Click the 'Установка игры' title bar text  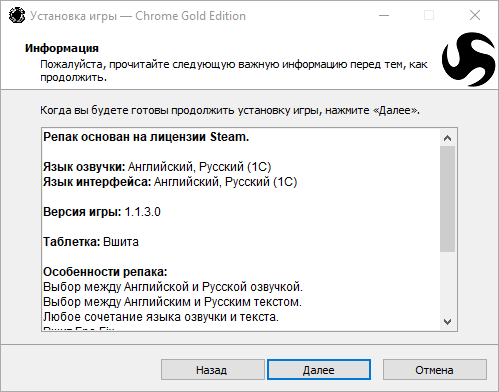73,16
